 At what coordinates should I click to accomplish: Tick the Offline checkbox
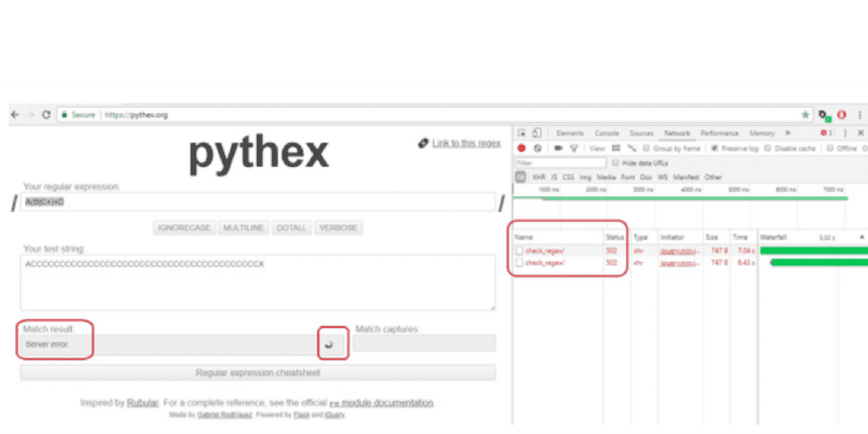(x=830, y=148)
